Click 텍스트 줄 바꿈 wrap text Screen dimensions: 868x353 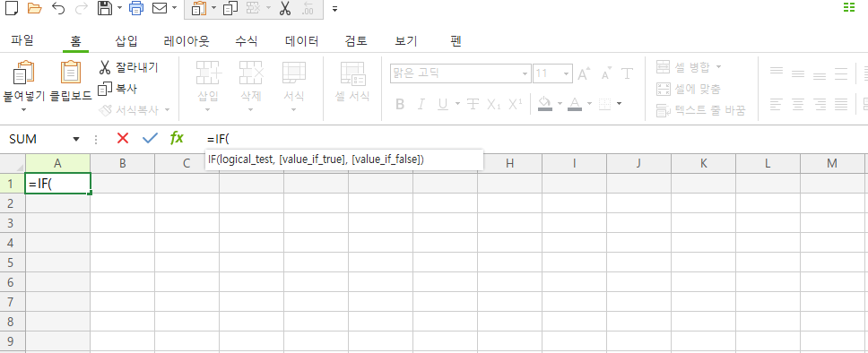tap(701, 110)
